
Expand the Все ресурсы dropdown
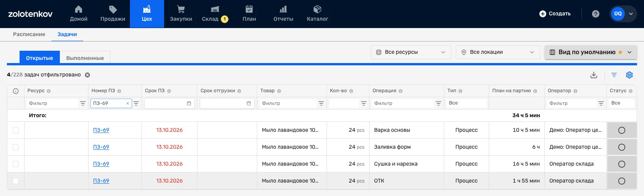[x=411, y=52]
